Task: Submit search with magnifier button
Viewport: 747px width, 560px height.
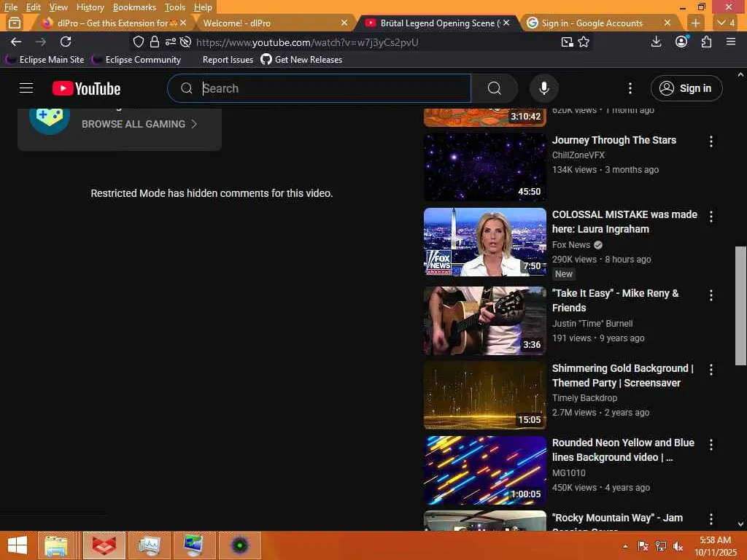Action: coord(495,88)
